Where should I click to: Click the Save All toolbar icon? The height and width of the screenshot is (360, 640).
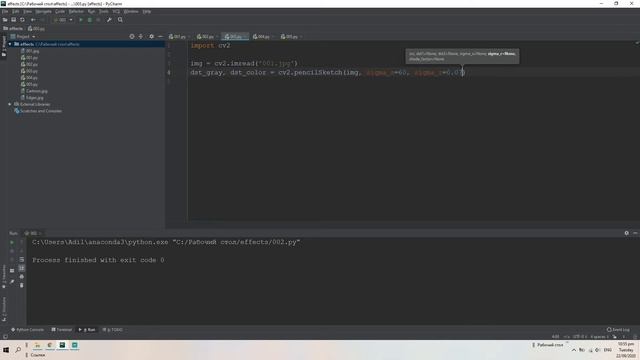coord(13,20)
